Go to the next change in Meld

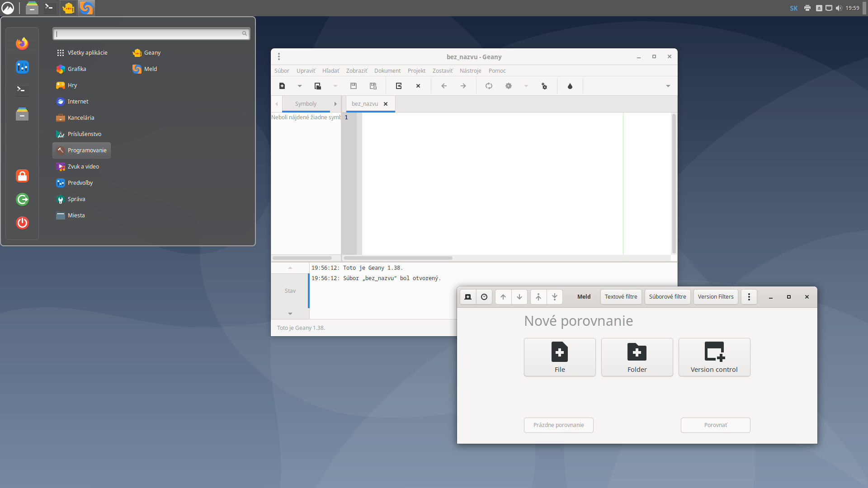click(519, 297)
